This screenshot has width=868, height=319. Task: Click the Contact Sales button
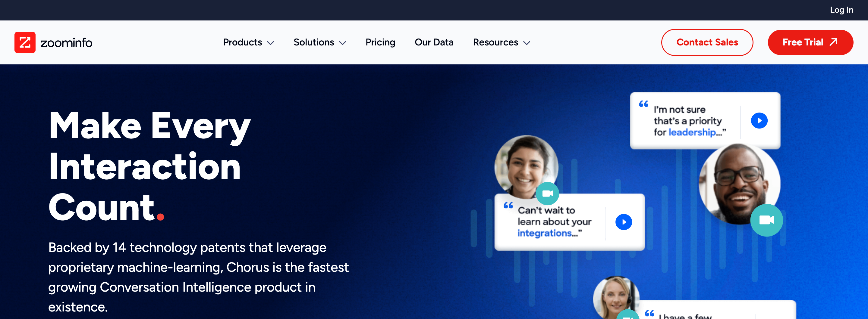707,42
